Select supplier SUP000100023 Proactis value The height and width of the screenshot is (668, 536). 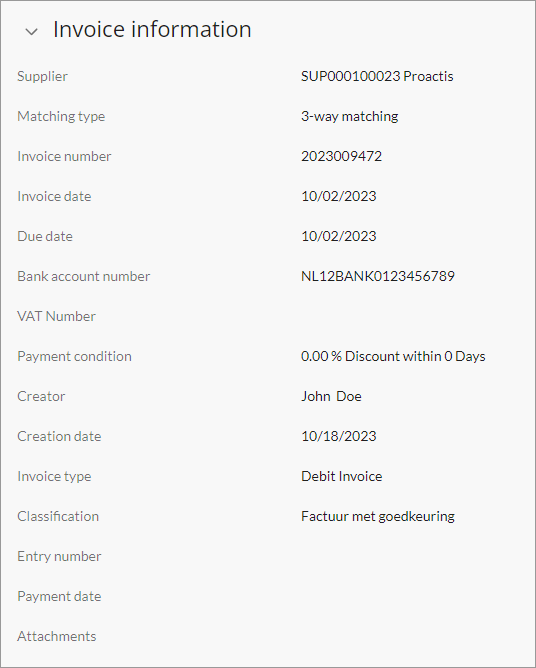click(377, 76)
